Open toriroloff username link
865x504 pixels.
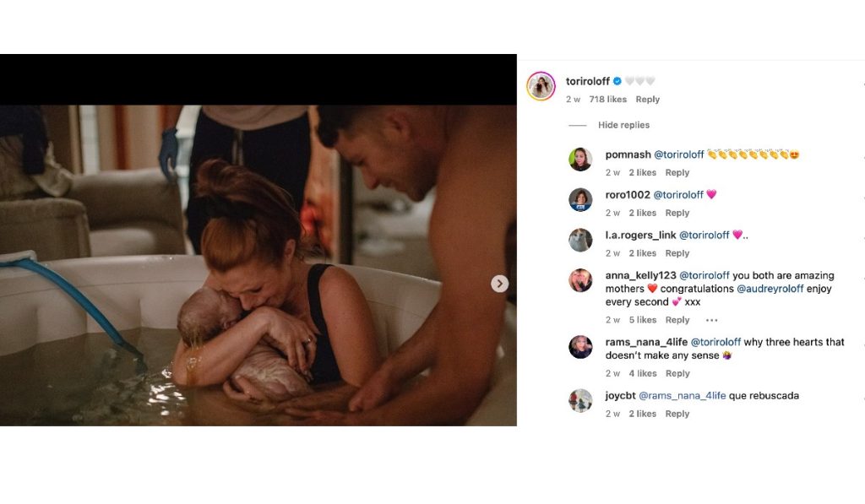(588, 81)
